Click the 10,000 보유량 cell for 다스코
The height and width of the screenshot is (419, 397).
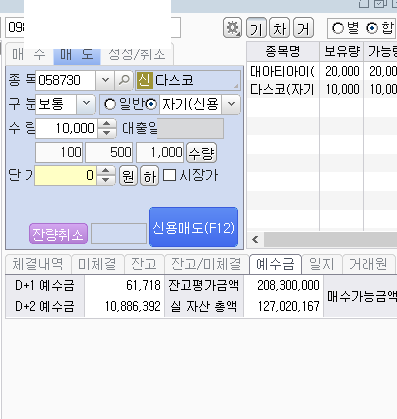pyautogui.click(x=342, y=89)
